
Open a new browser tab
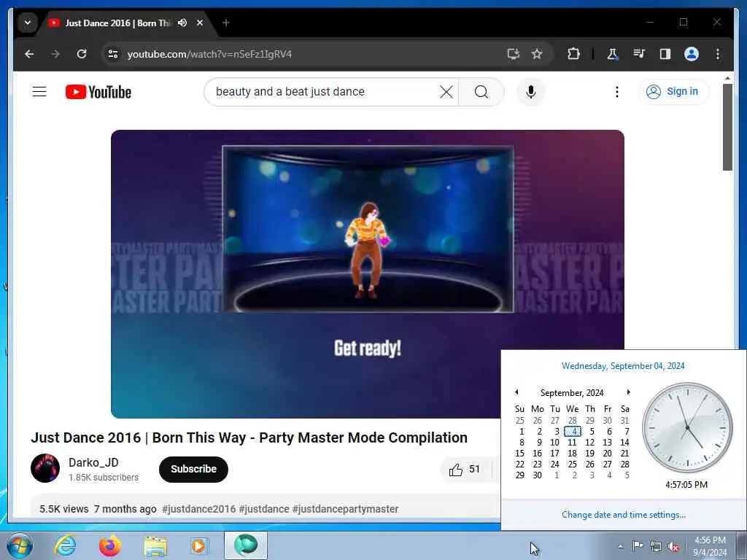[x=226, y=23]
